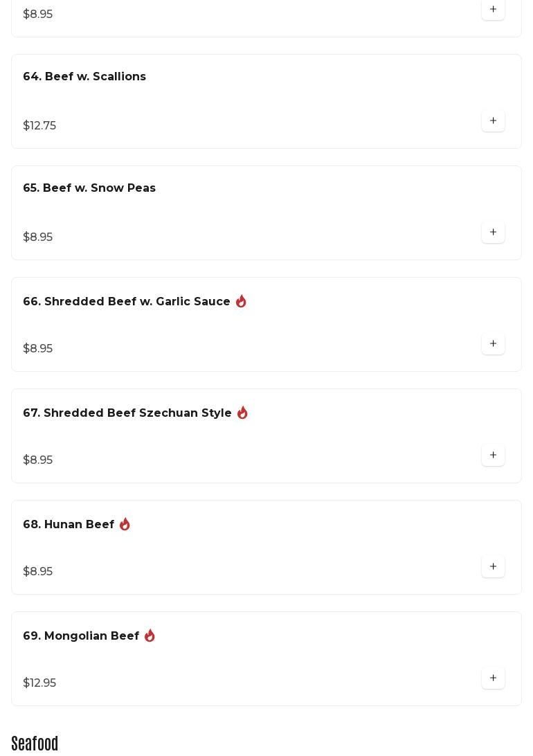Click flame icon next to Szechuan Style
This screenshot has height=756, width=533.
[x=242, y=413]
